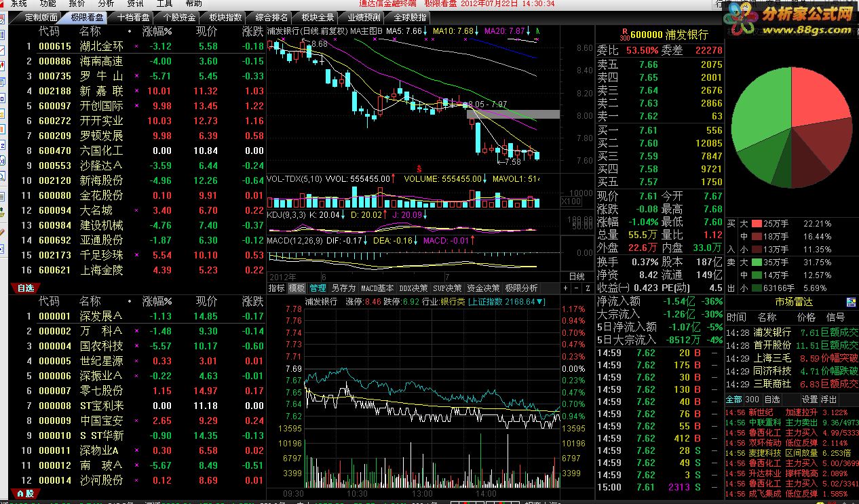Open the 分析 menu
This screenshot has height=504, width=859.
click(106, 3)
